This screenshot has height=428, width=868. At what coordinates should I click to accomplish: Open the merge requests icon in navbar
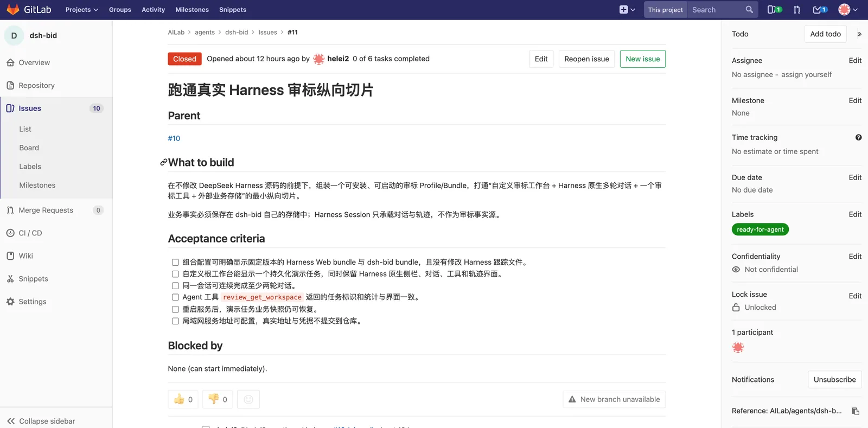point(797,10)
